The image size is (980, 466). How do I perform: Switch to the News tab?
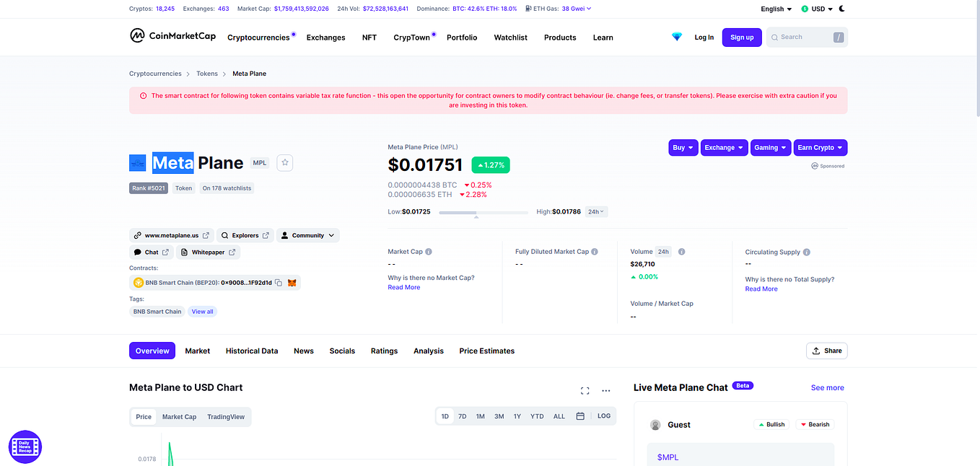tap(304, 351)
